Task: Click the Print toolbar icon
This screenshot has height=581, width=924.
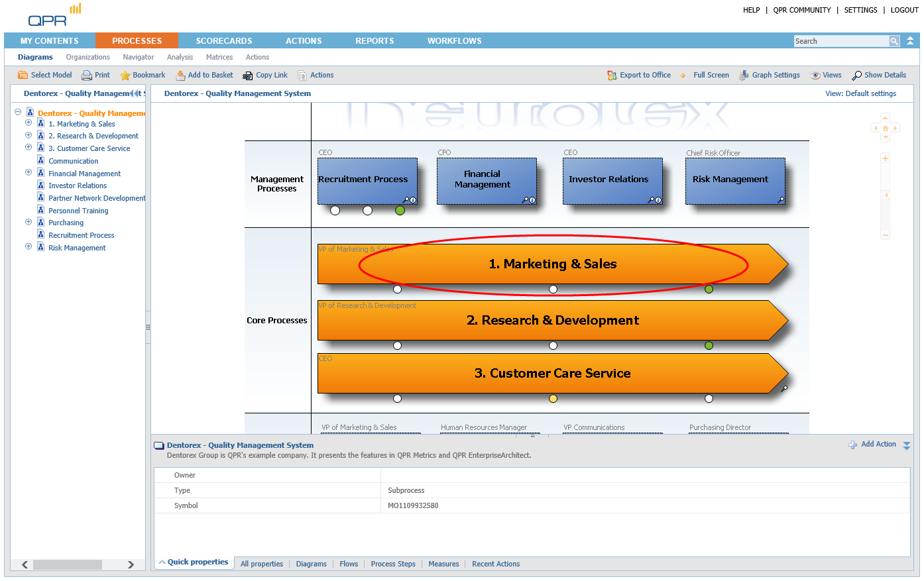Action: point(87,76)
